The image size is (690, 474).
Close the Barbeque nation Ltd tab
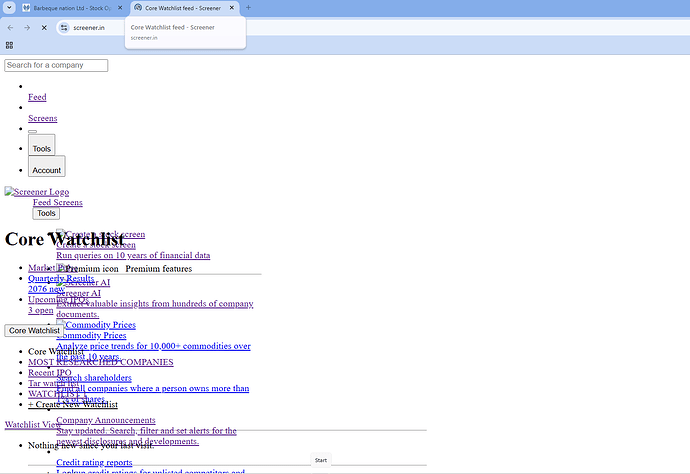tap(118, 8)
